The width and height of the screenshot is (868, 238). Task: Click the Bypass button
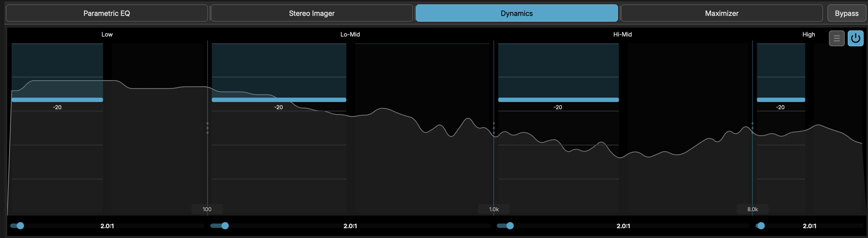coord(847,13)
